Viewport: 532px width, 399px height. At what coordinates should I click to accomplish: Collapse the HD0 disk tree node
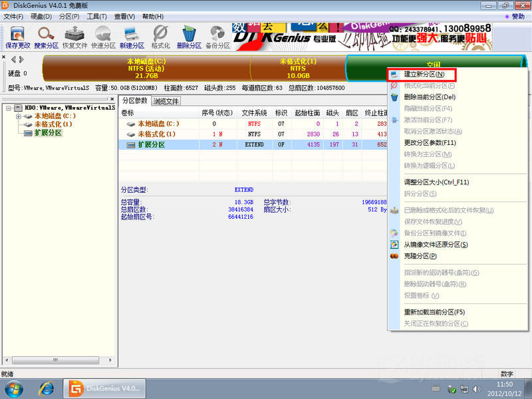click(x=9, y=108)
